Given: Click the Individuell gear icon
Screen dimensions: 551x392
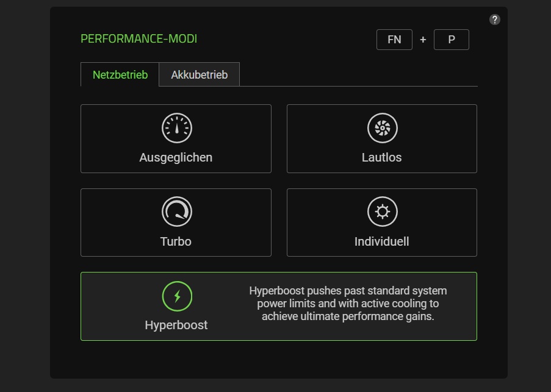Looking at the screenshot, I should click(x=383, y=212).
